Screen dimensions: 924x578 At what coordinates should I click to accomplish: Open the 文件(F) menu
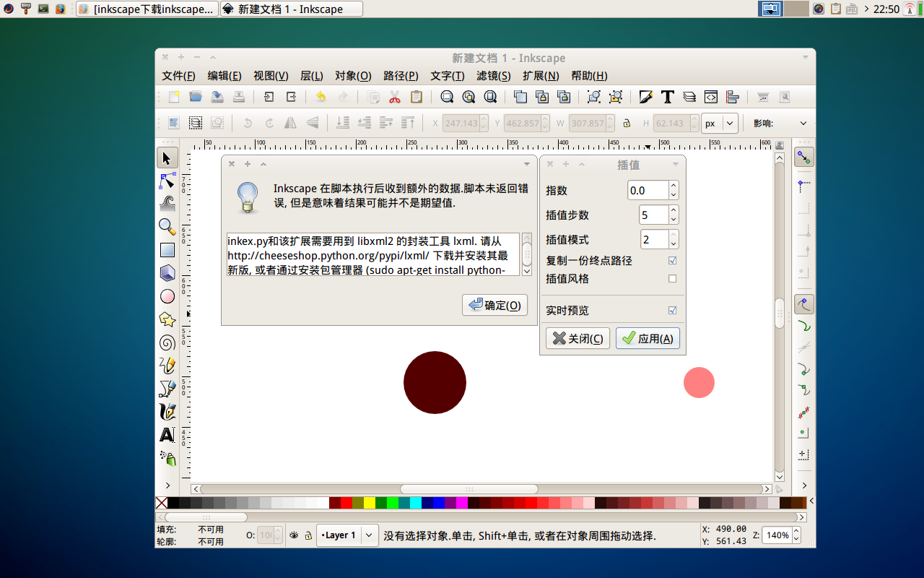click(x=178, y=76)
